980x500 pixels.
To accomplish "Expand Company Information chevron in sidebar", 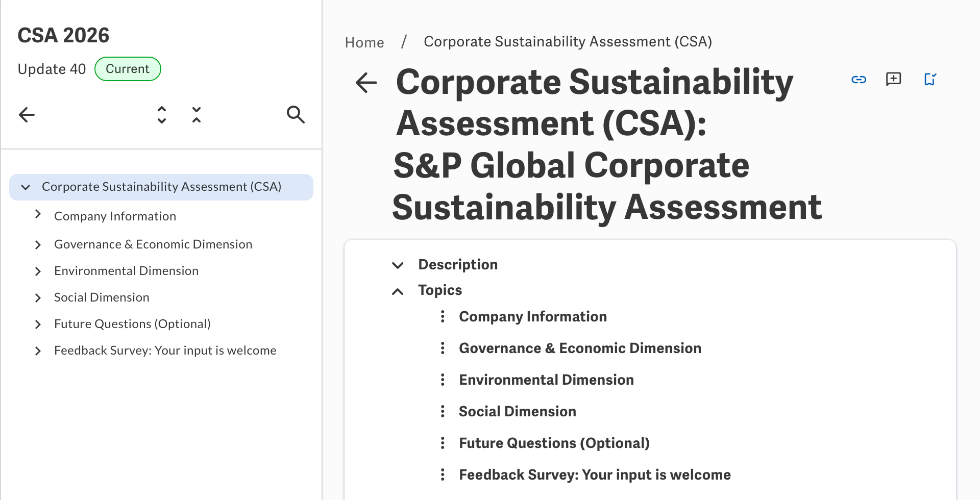I will (x=38, y=214).
